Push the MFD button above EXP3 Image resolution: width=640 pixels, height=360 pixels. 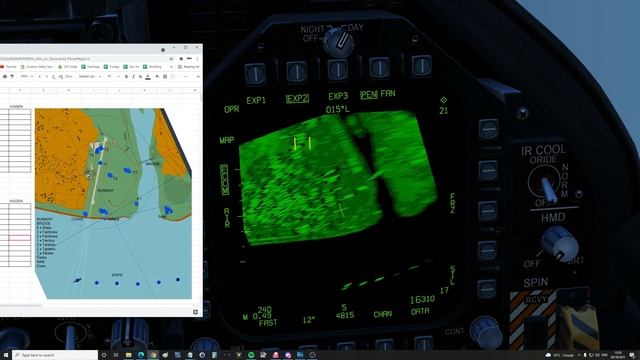[338, 69]
